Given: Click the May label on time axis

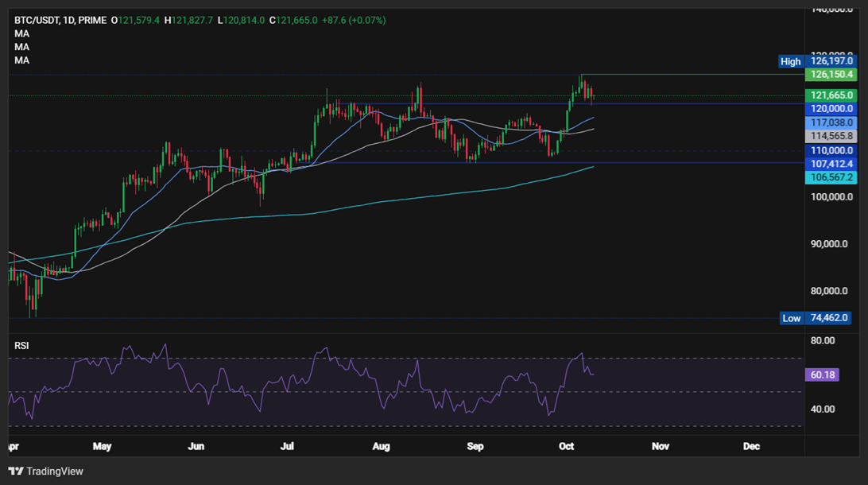Looking at the screenshot, I should click(x=102, y=446).
